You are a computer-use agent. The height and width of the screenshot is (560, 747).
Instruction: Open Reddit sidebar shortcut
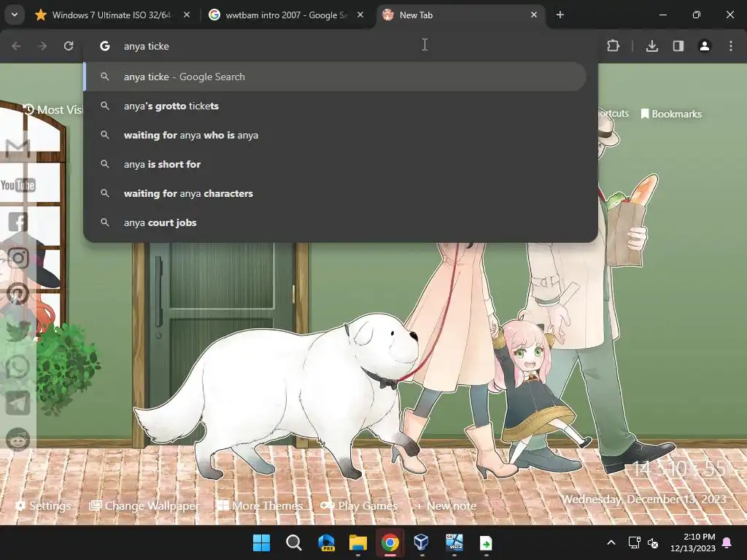18,440
